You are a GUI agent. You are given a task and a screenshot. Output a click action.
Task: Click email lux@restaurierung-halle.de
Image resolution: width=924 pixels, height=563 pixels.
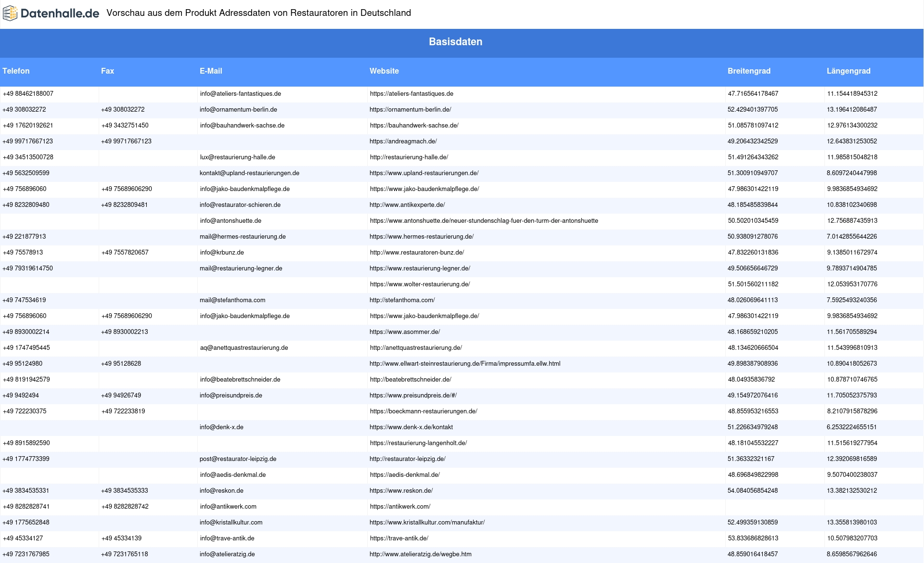pos(238,157)
